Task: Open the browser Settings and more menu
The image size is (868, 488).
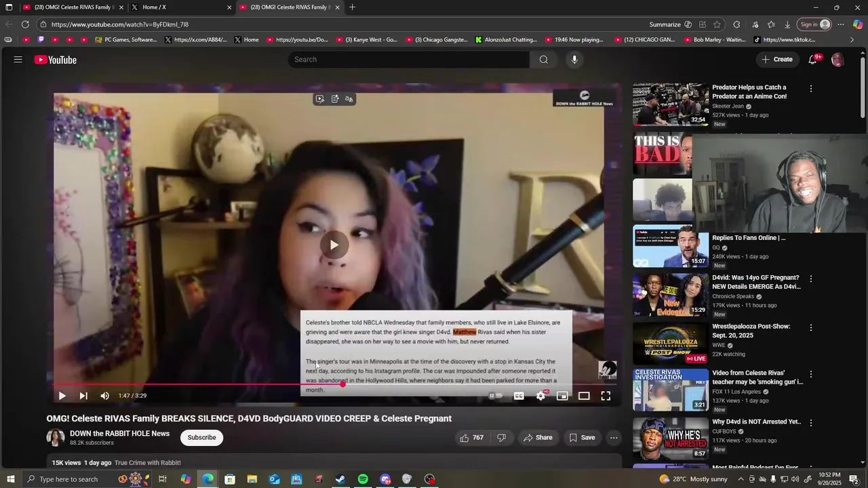Action: click(x=841, y=24)
